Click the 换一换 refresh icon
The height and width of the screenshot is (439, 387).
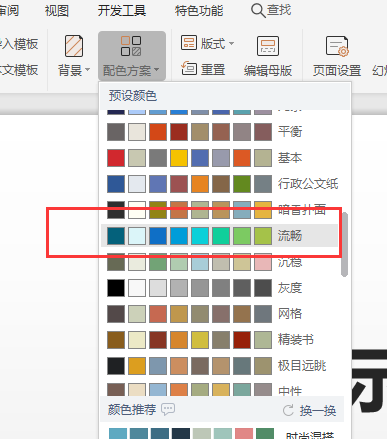(x=288, y=410)
